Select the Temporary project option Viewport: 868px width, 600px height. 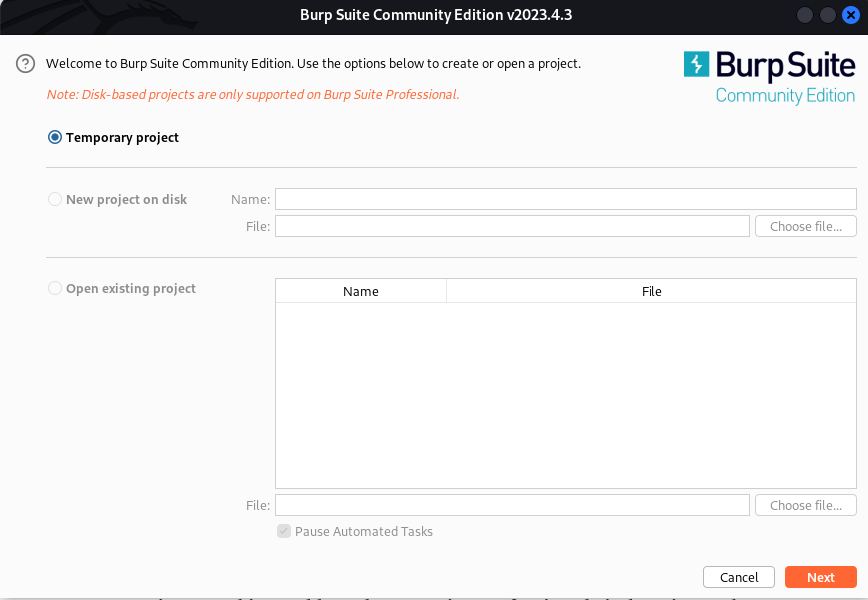pos(55,137)
